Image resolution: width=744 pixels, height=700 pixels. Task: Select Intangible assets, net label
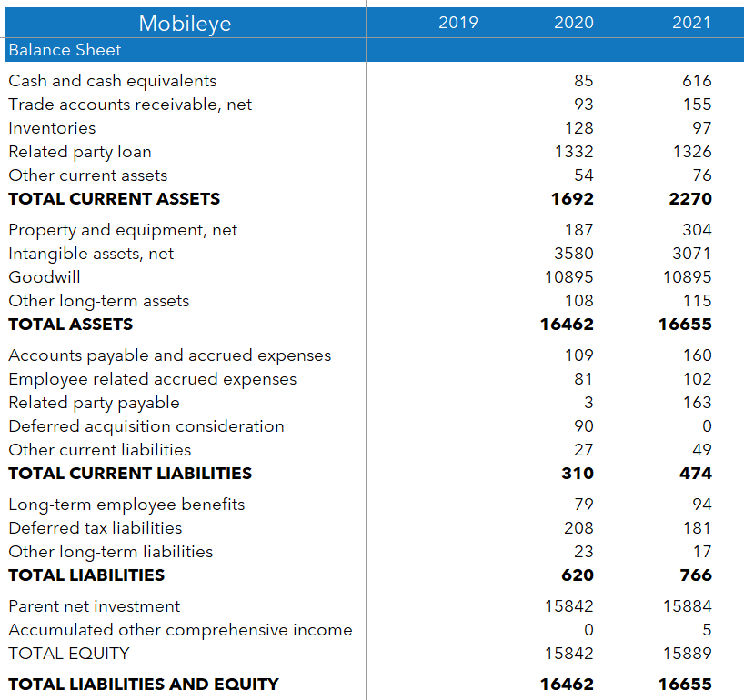tap(91, 255)
